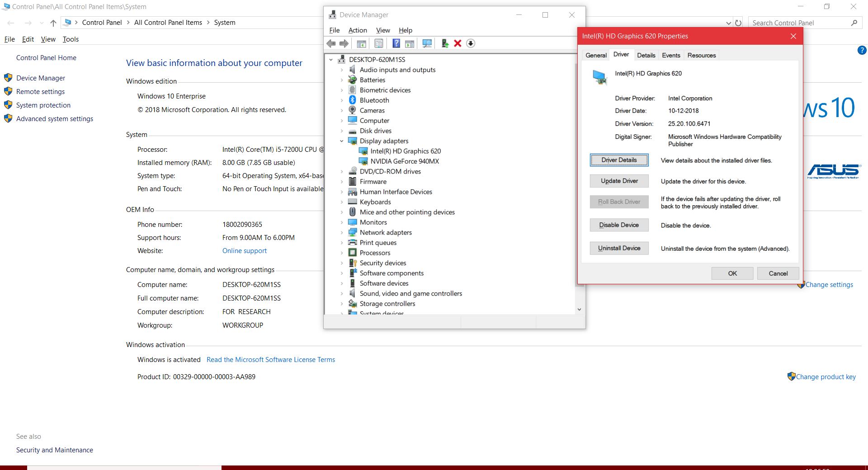Click the Driver Details button
The width and height of the screenshot is (868, 470).
coord(619,160)
